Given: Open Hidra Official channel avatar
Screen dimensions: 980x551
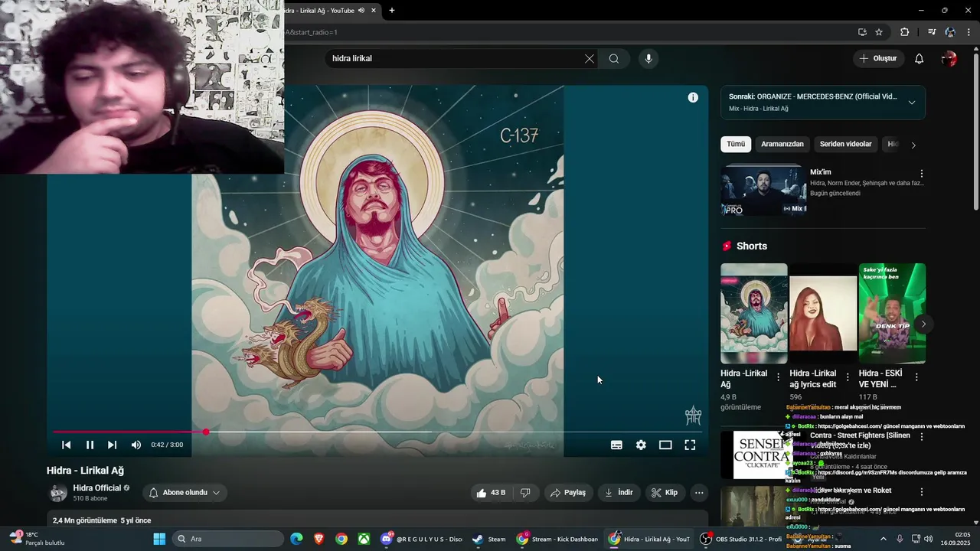Looking at the screenshot, I should click(58, 493).
